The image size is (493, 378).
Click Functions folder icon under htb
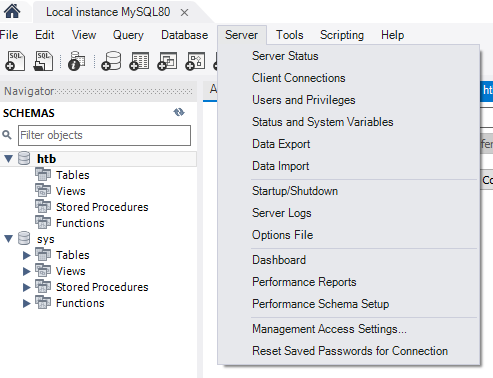(43, 222)
